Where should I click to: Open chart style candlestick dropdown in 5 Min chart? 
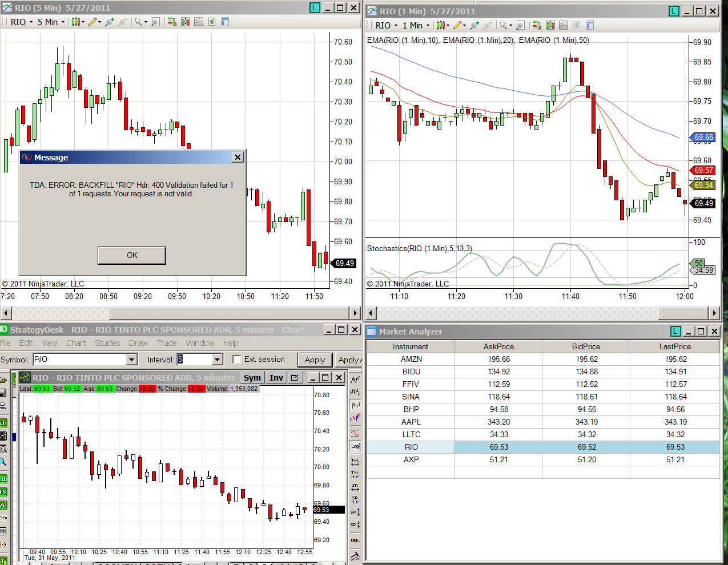tap(78, 22)
